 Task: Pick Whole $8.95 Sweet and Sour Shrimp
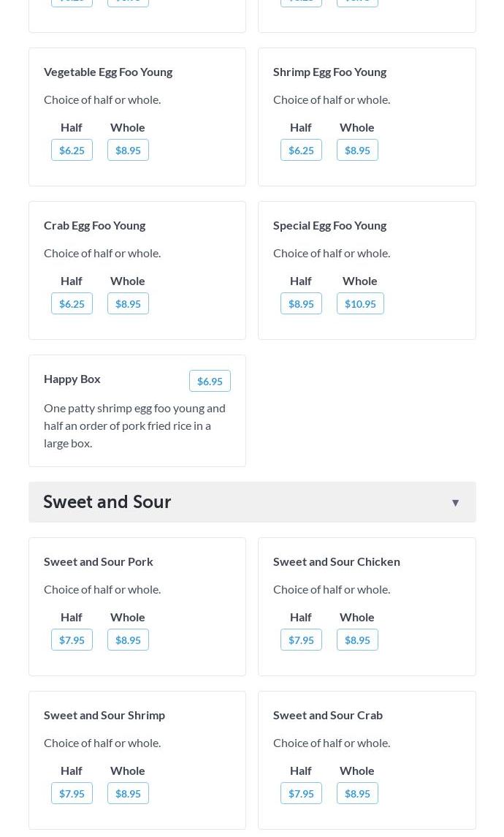[128, 793]
